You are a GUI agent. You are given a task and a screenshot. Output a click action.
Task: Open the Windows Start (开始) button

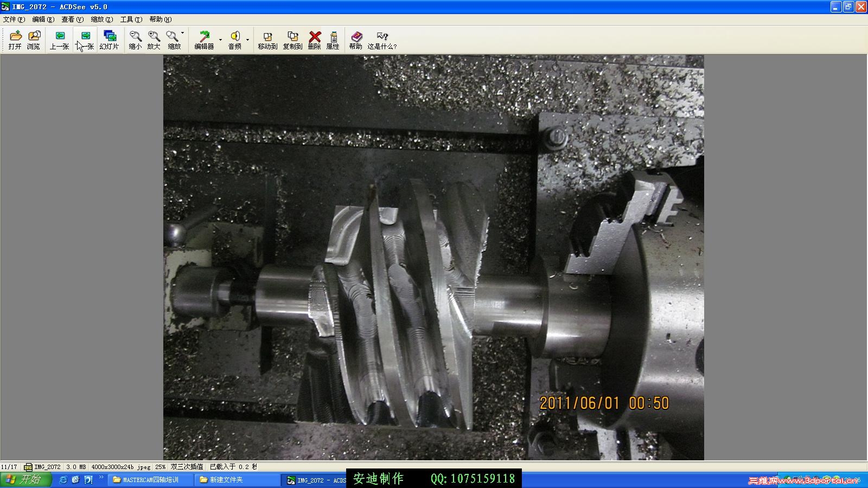click(26, 480)
